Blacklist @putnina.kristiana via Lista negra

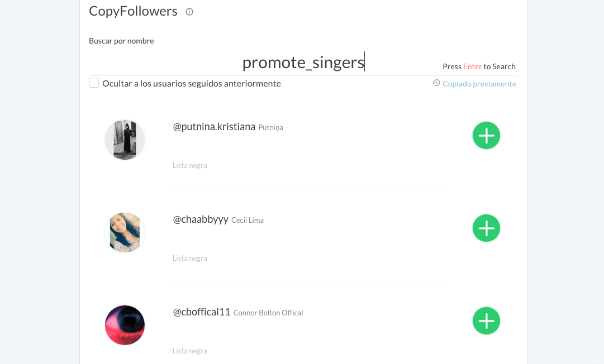click(190, 166)
